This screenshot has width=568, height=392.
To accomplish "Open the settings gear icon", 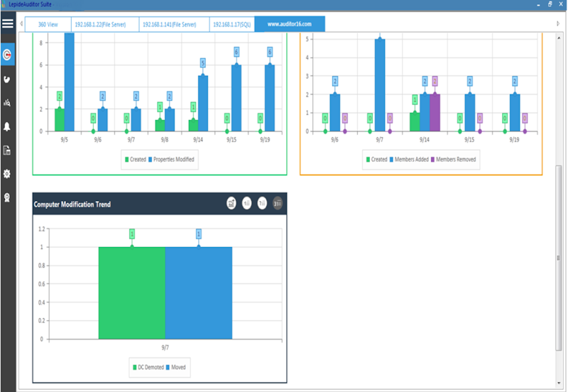I will point(7,174).
